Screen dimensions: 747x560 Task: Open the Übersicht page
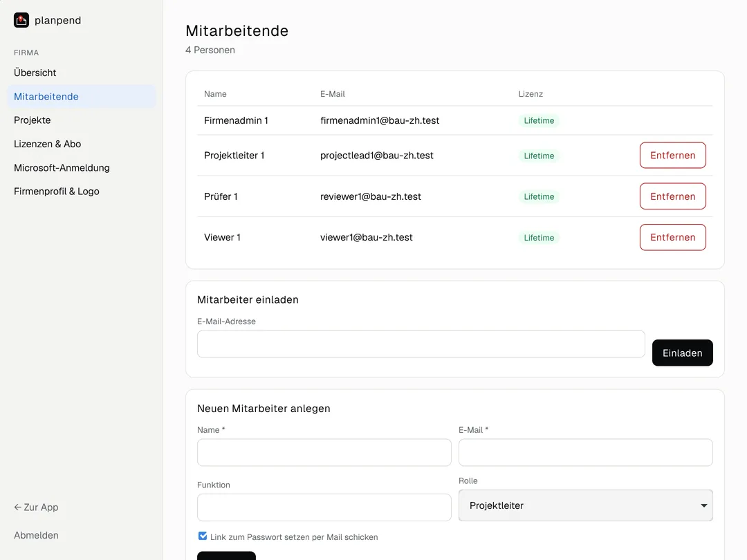[35, 73]
